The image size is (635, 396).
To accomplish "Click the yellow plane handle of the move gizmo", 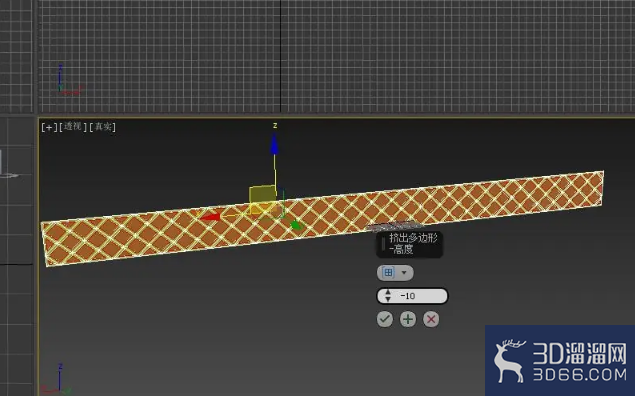I will pyautogui.click(x=263, y=200).
